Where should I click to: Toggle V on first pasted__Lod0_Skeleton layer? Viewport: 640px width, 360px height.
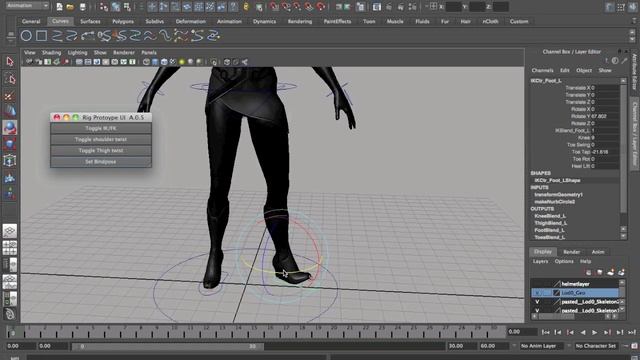[537, 302]
